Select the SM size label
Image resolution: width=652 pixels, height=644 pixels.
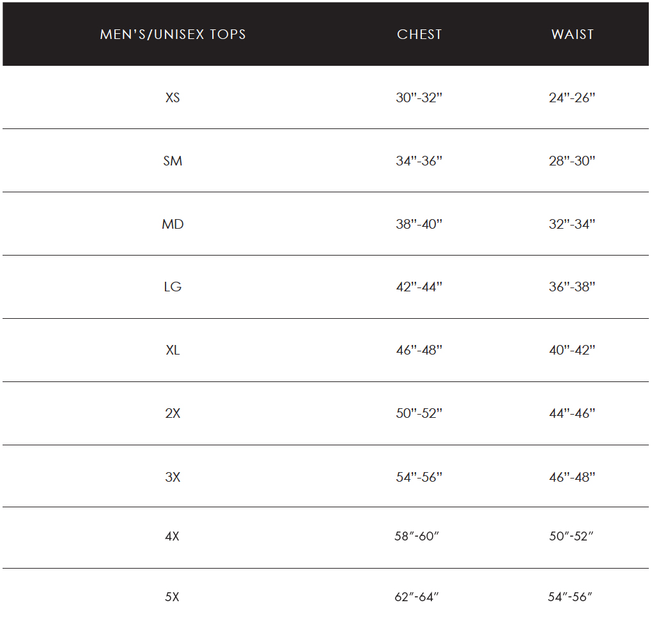(173, 161)
